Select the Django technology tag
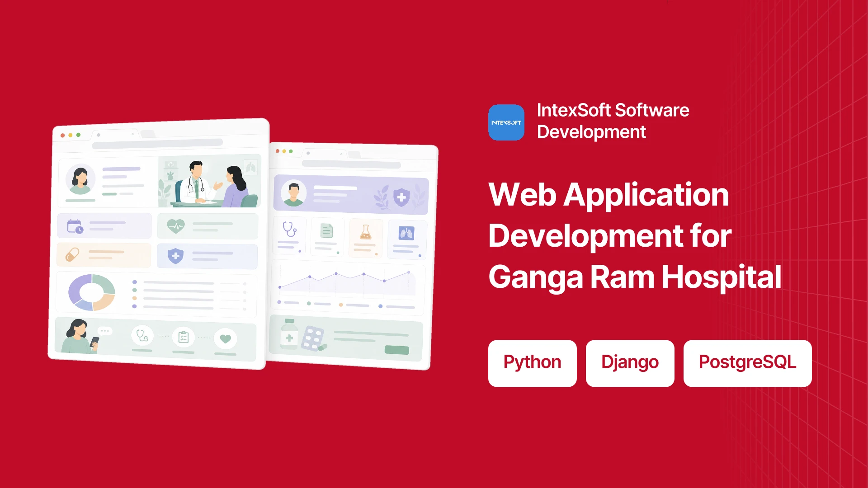This screenshot has width=868, height=488. tap(630, 363)
